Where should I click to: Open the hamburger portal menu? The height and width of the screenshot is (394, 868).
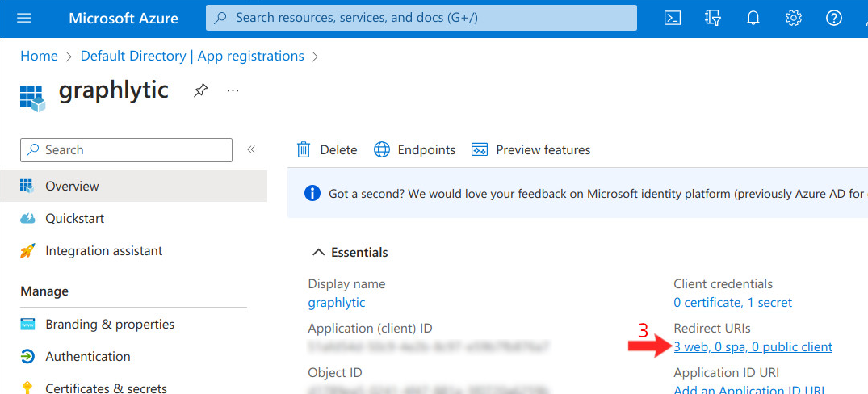pos(24,19)
